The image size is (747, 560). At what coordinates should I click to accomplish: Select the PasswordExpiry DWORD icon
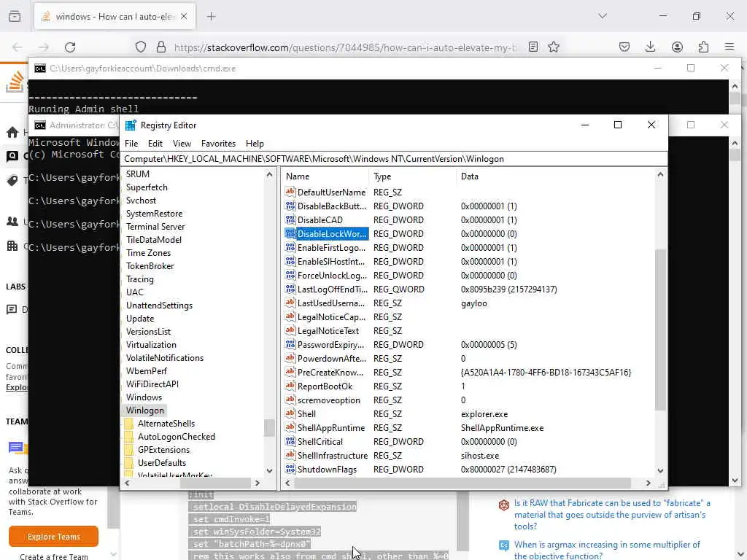coord(290,344)
